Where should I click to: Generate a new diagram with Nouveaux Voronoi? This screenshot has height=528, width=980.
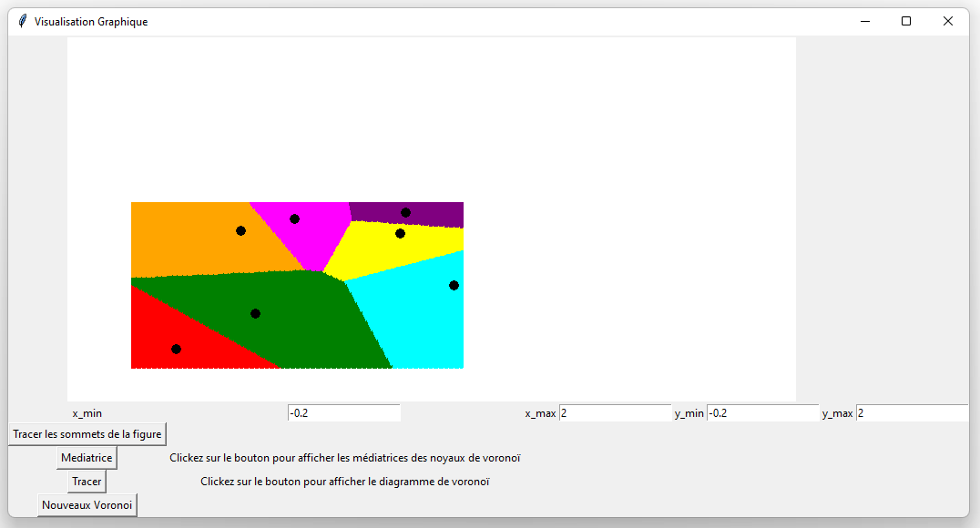pyautogui.click(x=87, y=504)
